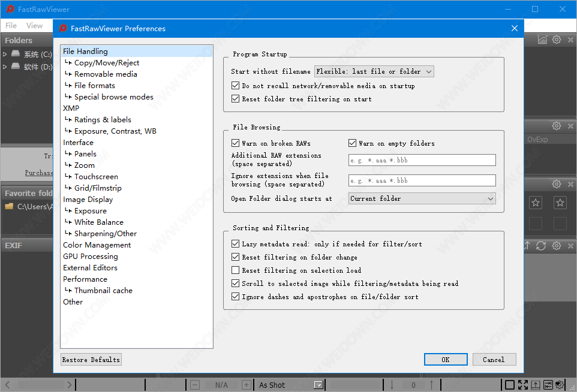Toggle fullscreen with the four-arrows icon
The width and height of the screenshot is (577, 392).
[523, 385]
